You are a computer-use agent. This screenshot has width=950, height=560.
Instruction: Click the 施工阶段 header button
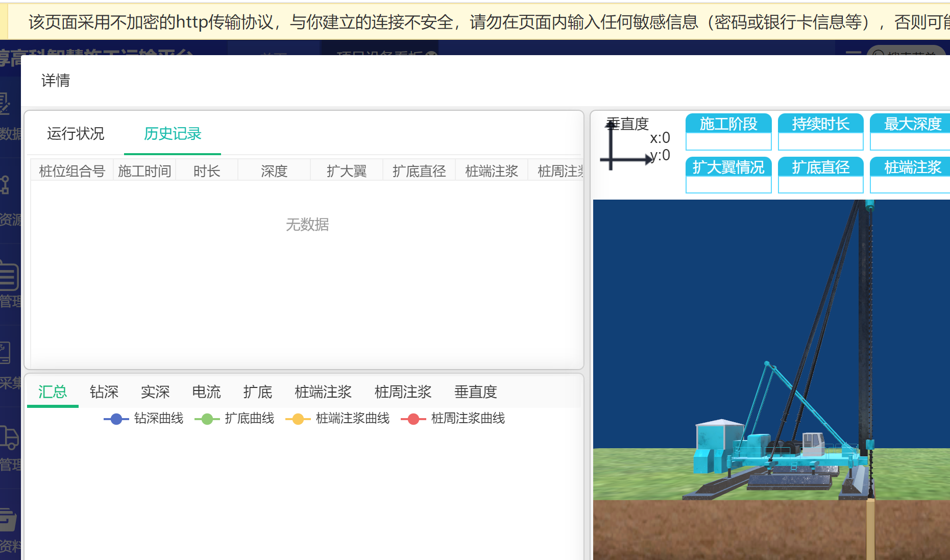tap(728, 124)
